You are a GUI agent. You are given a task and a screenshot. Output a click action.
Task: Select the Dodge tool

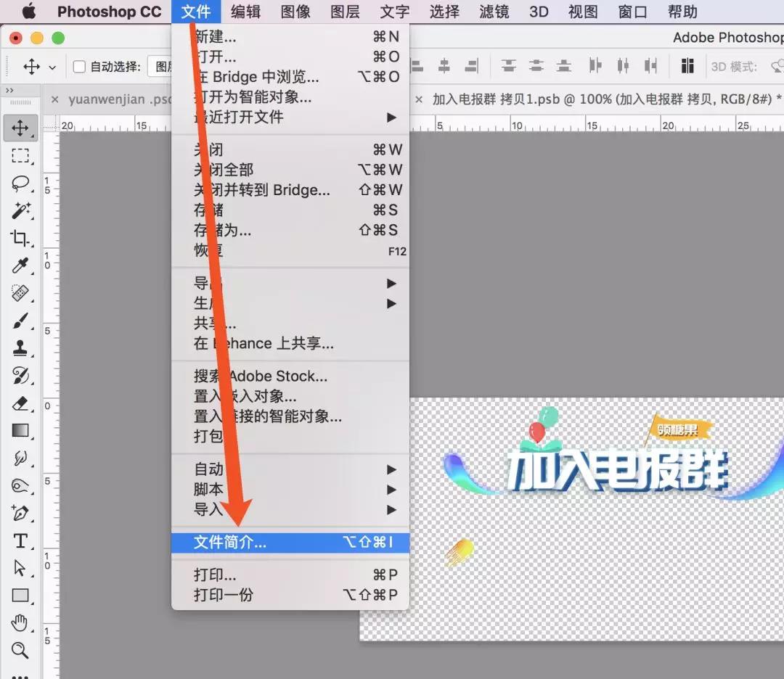[20, 485]
